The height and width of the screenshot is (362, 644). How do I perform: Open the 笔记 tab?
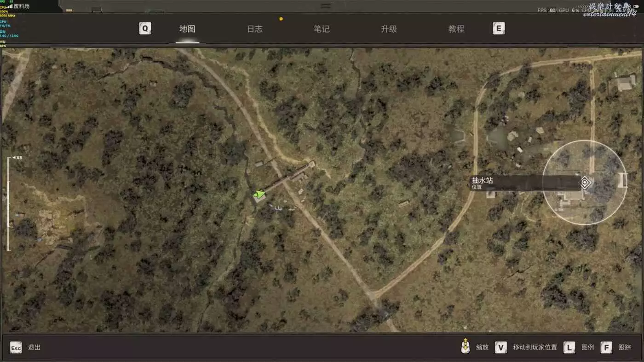(x=322, y=29)
